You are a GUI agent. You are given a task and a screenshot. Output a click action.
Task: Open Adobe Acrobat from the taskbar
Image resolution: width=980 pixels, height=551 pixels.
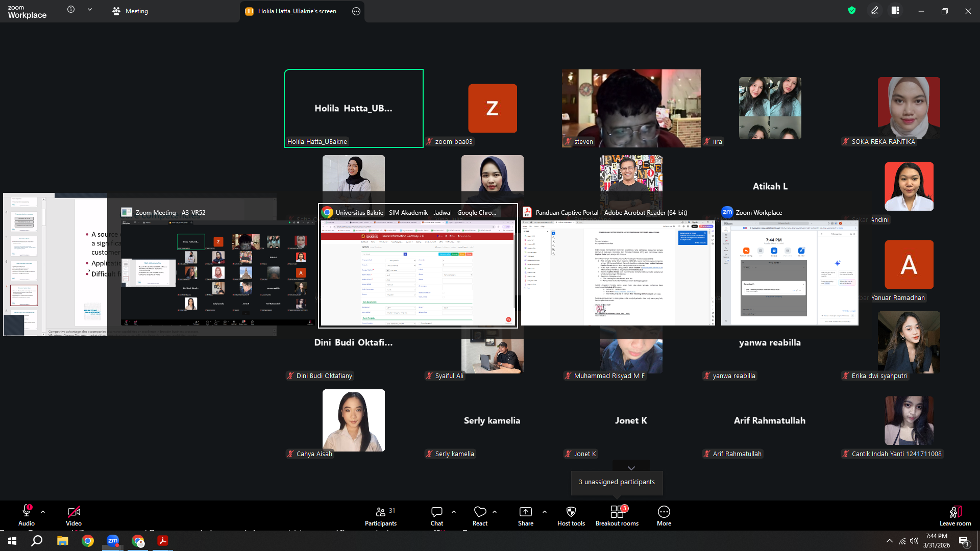point(163,541)
